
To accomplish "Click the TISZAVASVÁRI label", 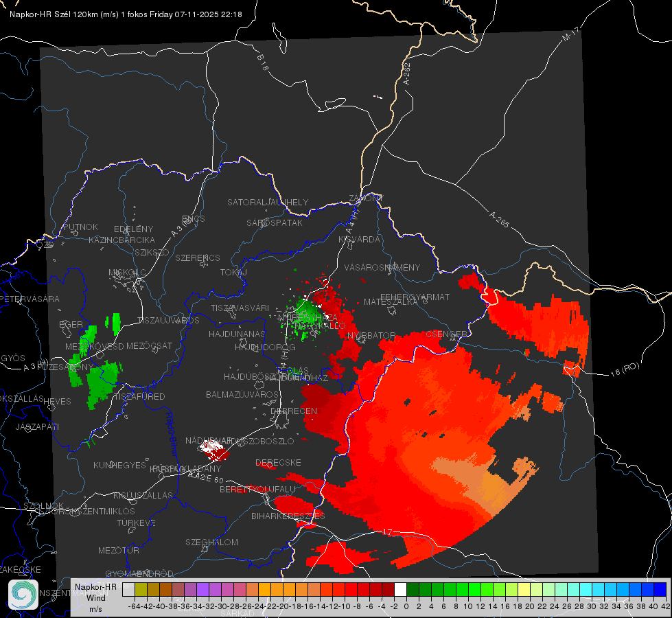I will (240, 308).
